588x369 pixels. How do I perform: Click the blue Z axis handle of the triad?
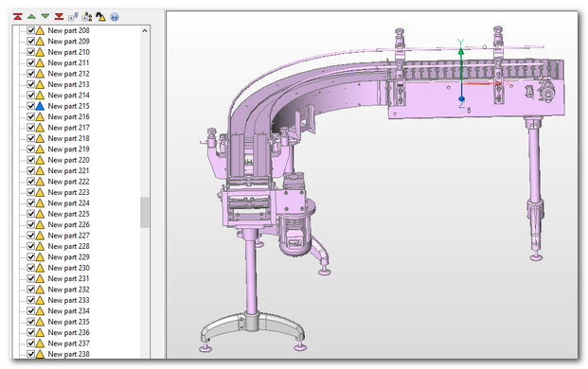click(462, 99)
